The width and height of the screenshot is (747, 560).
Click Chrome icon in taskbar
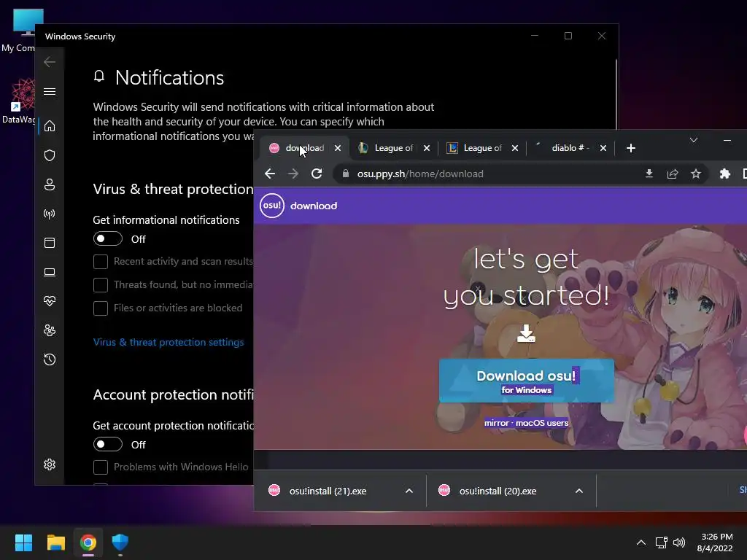[x=88, y=542]
